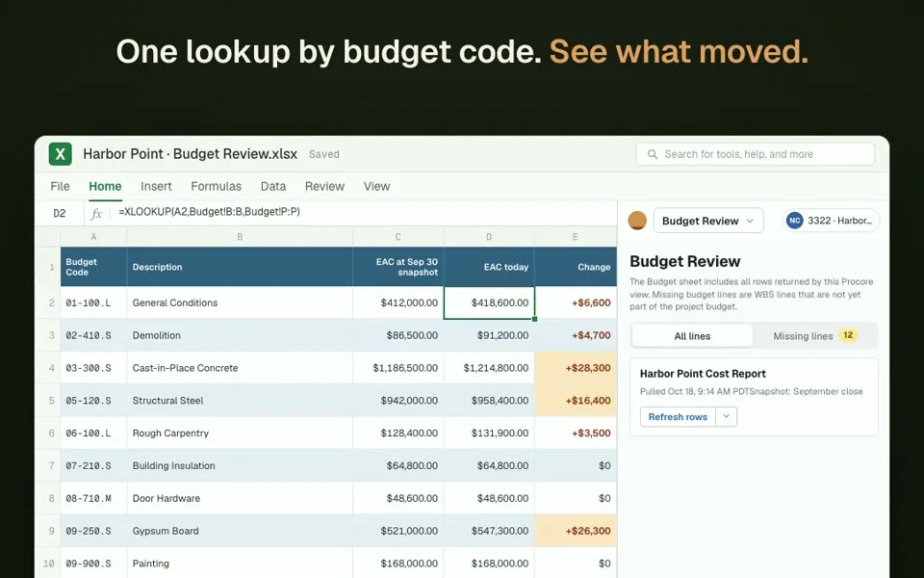The width and height of the screenshot is (924, 578).
Task: Select row 2 header number
Action: pos(51,302)
